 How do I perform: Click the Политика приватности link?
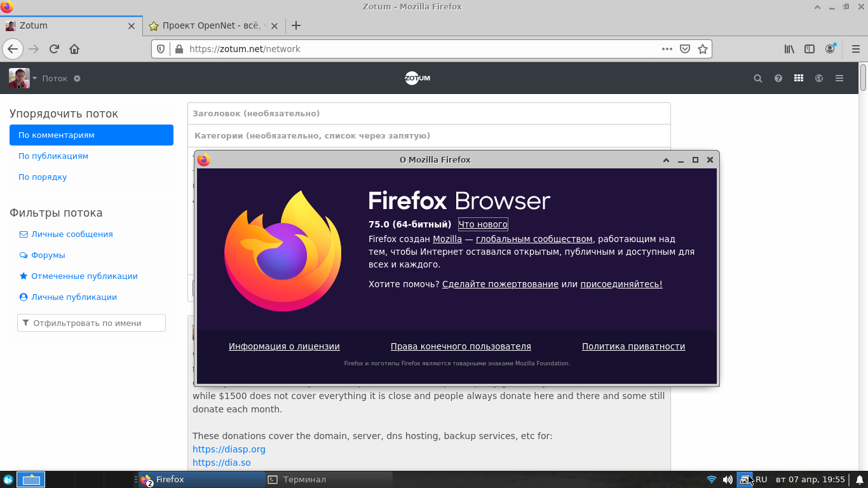click(x=633, y=346)
